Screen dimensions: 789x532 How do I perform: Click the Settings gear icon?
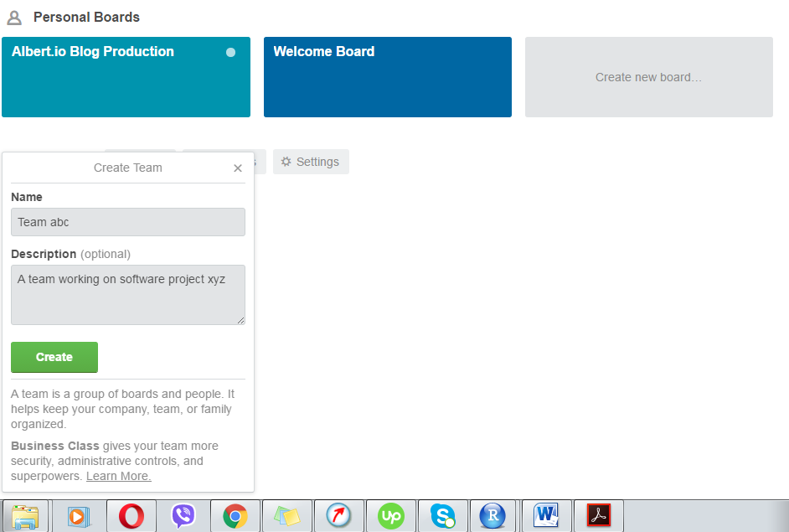(286, 162)
